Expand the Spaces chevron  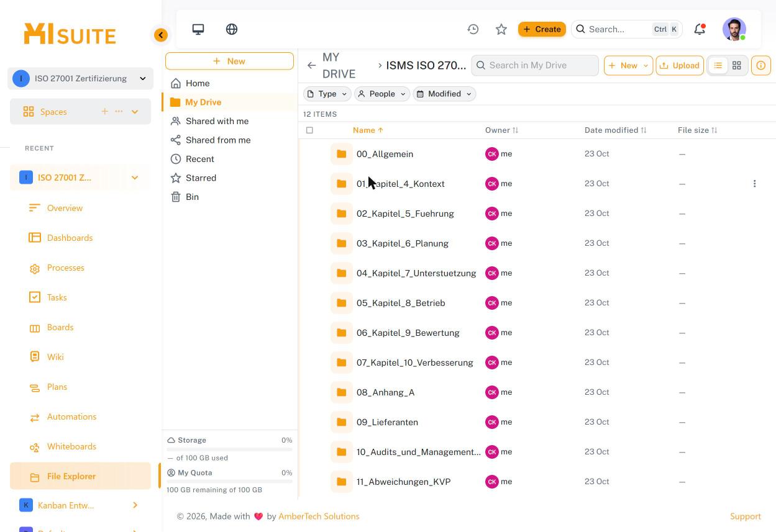(x=135, y=112)
